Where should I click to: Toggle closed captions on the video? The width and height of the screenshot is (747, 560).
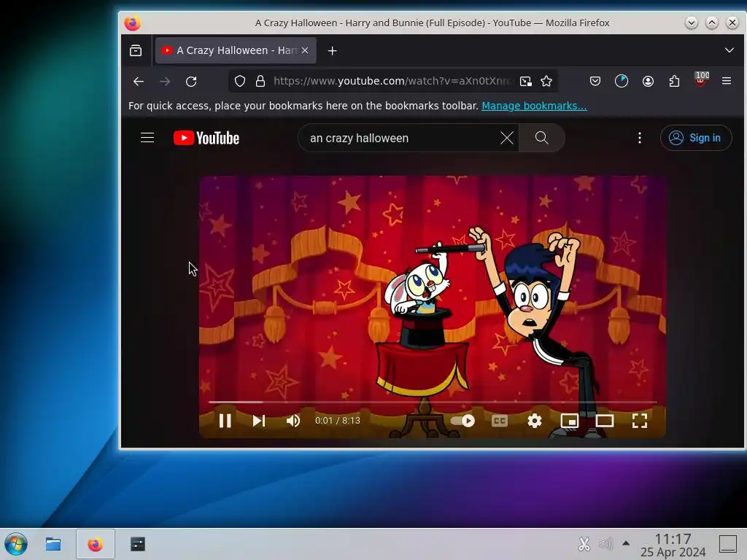click(x=499, y=421)
